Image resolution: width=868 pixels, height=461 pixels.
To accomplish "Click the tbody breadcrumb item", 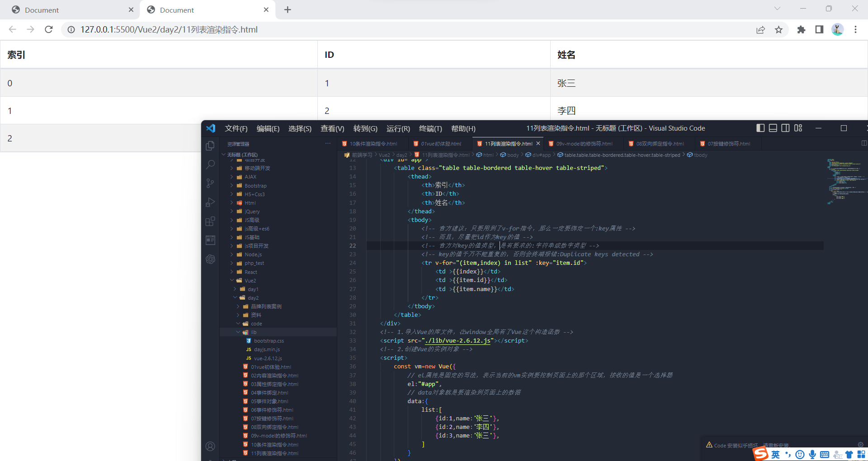I will [x=697, y=155].
